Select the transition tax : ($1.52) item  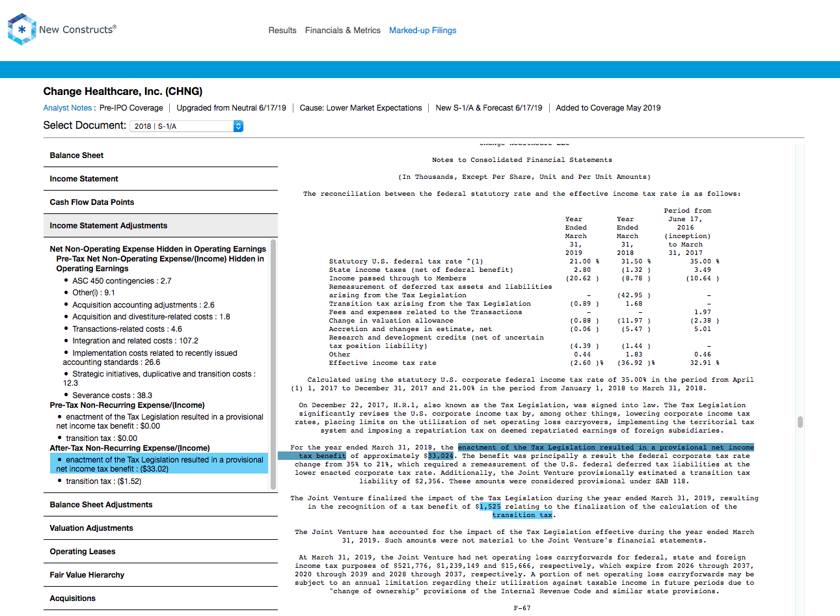pos(103,481)
